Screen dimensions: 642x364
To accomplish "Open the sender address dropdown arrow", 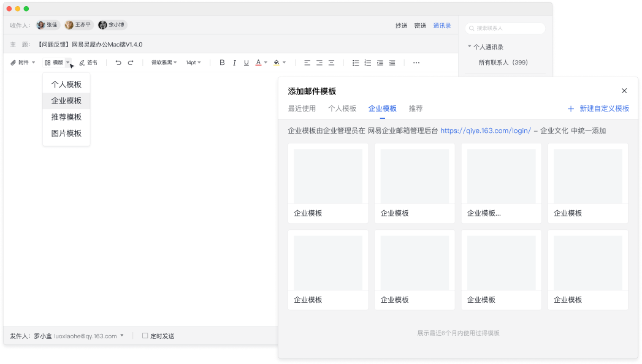I will (122, 335).
